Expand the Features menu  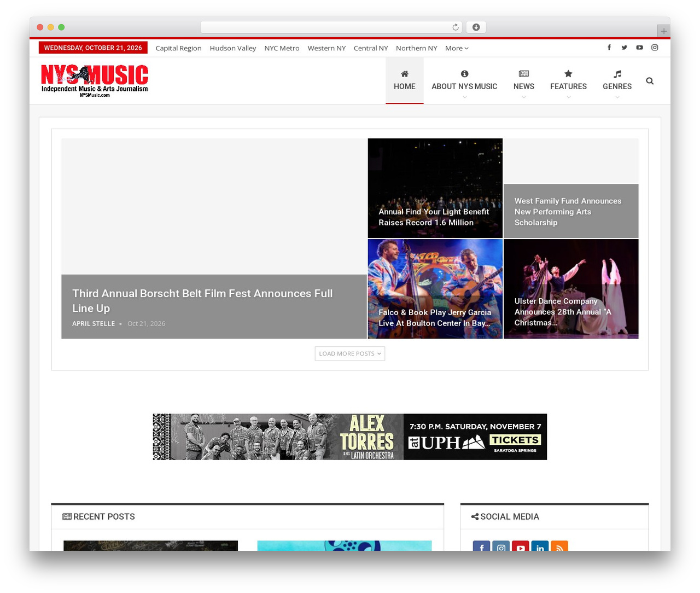(568, 81)
